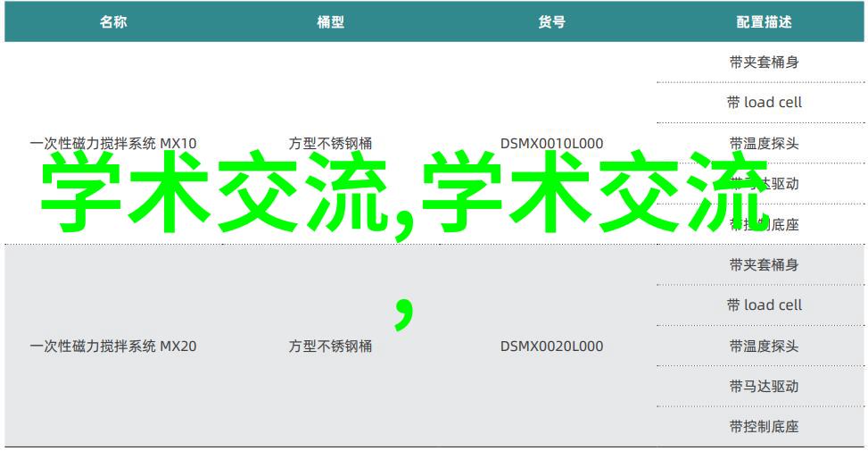The width and height of the screenshot is (868, 451).
Task: Click 带 load cell in the MX20 row
Action: click(764, 305)
